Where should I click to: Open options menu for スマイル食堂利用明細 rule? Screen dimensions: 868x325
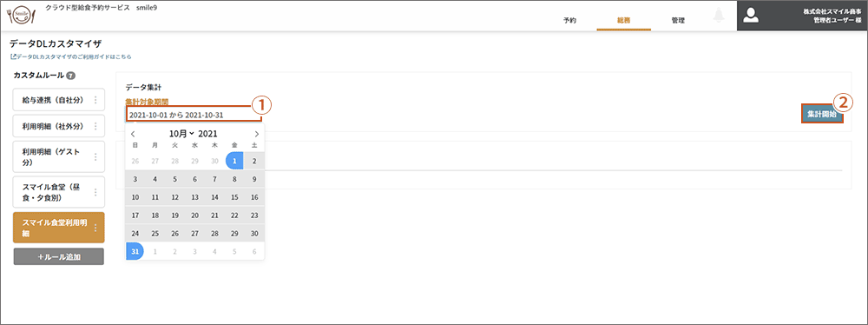pos(95,228)
